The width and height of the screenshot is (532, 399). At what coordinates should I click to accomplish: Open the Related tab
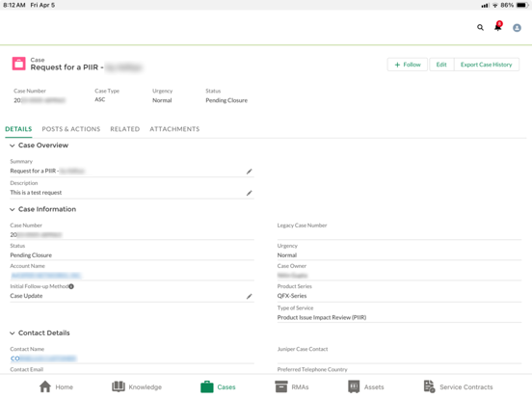click(125, 129)
